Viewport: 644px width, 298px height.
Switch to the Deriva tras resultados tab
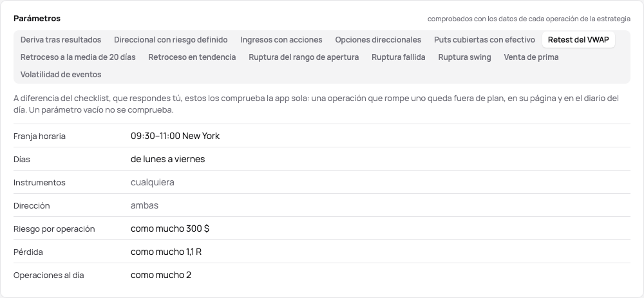click(x=61, y=40)
